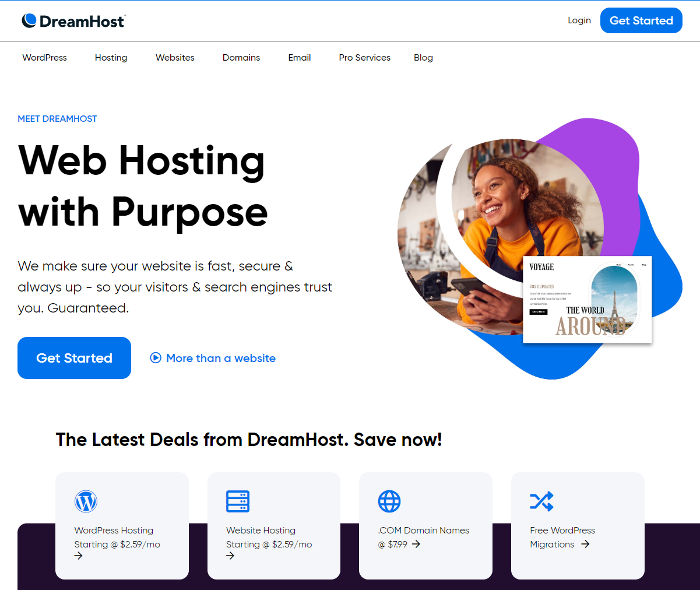Click the large hero Get Started button
The image size is (700, 590).
pyautogui.click(x=74, y=358)
